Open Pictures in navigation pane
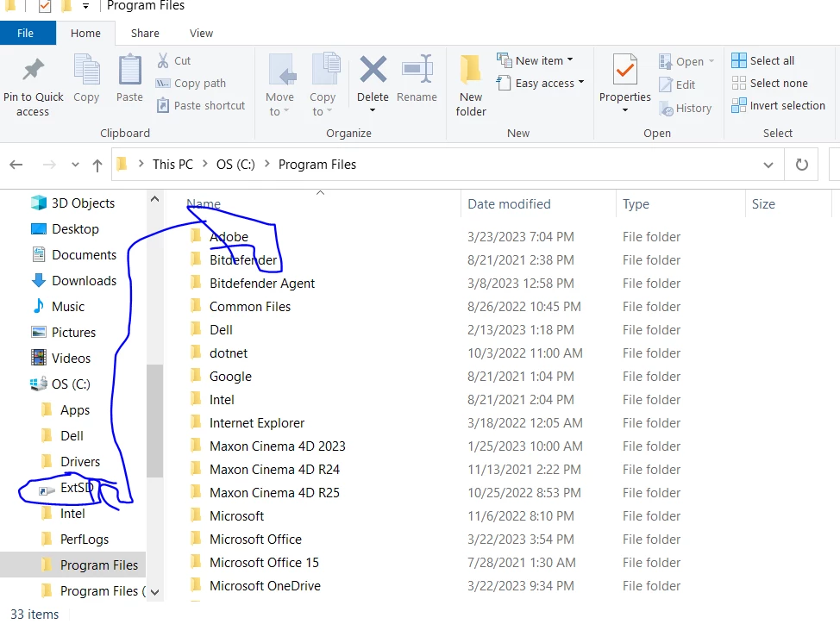The height and width of the screenshot is (624, 840). click(x=63, y=333)
